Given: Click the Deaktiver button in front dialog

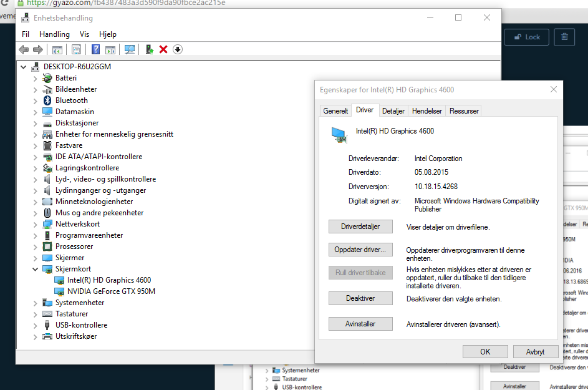Looking at the screenshot, I should point(360,298).
